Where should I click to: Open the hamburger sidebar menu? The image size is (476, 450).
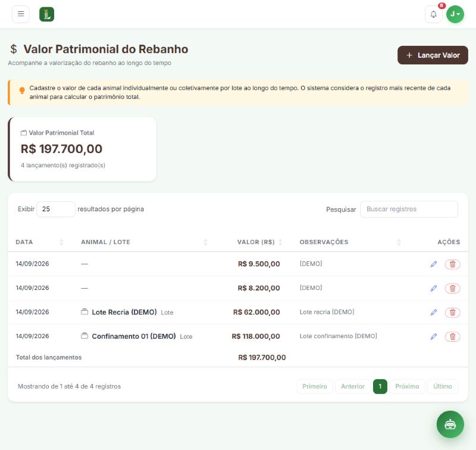coord(21,14)
